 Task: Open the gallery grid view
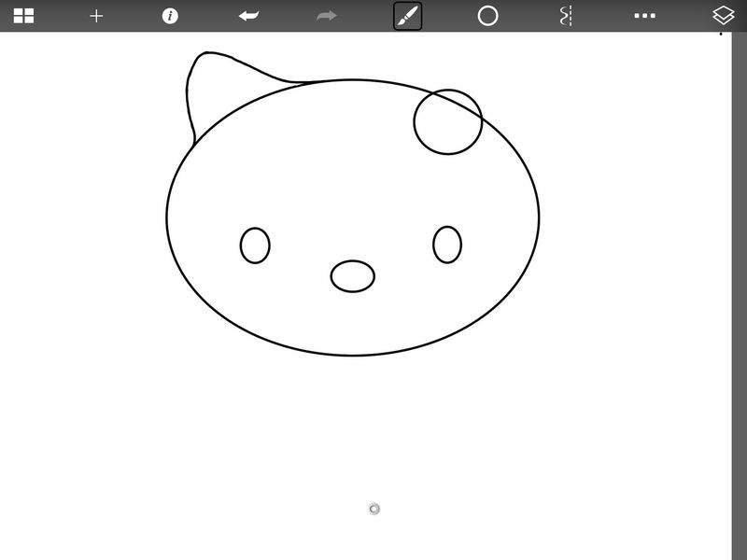pos(23,16)
